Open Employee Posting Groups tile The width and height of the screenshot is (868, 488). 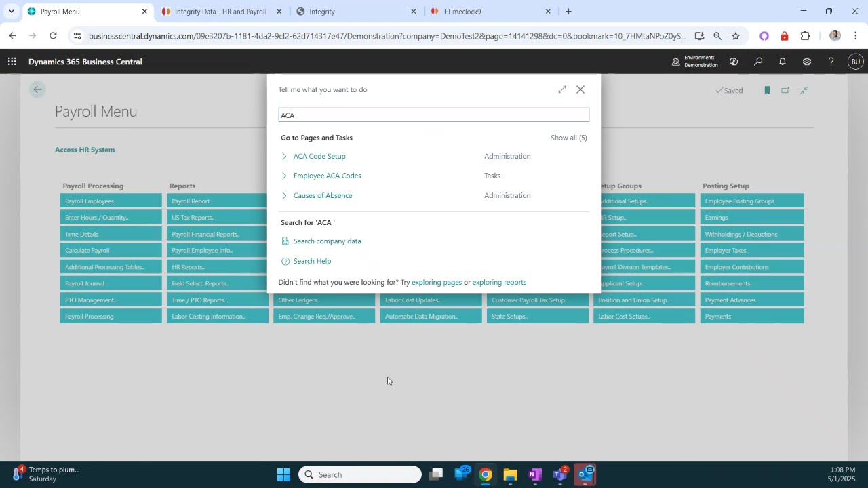coord(752,201)
